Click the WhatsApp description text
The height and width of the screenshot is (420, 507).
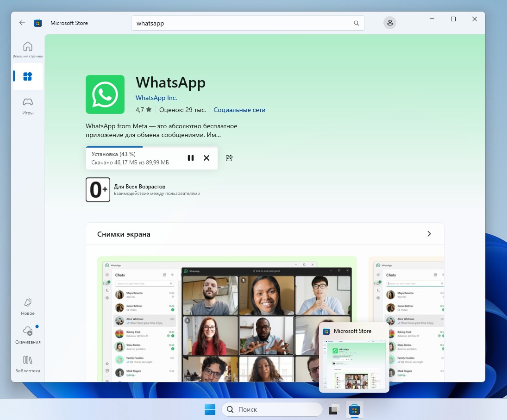[161, 131]
